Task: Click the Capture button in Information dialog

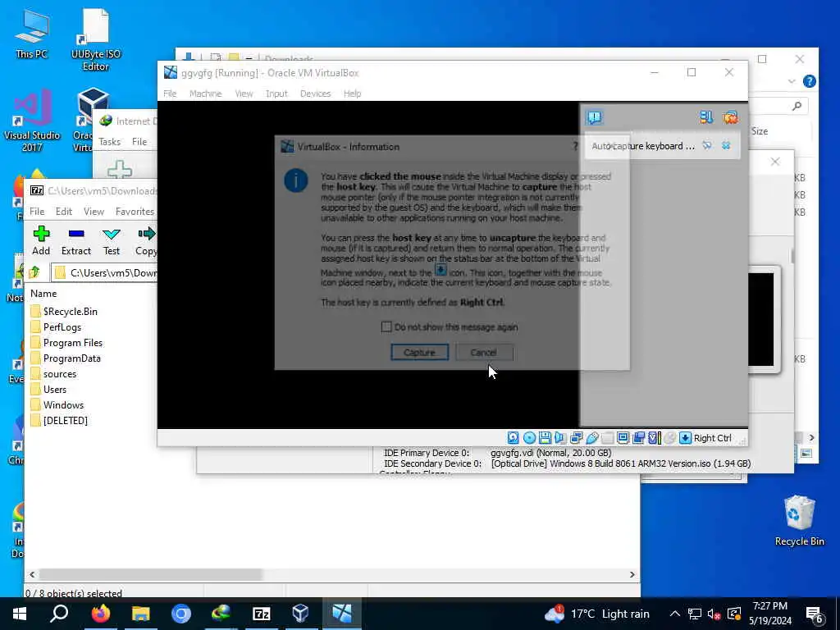Action: point(419,353)
